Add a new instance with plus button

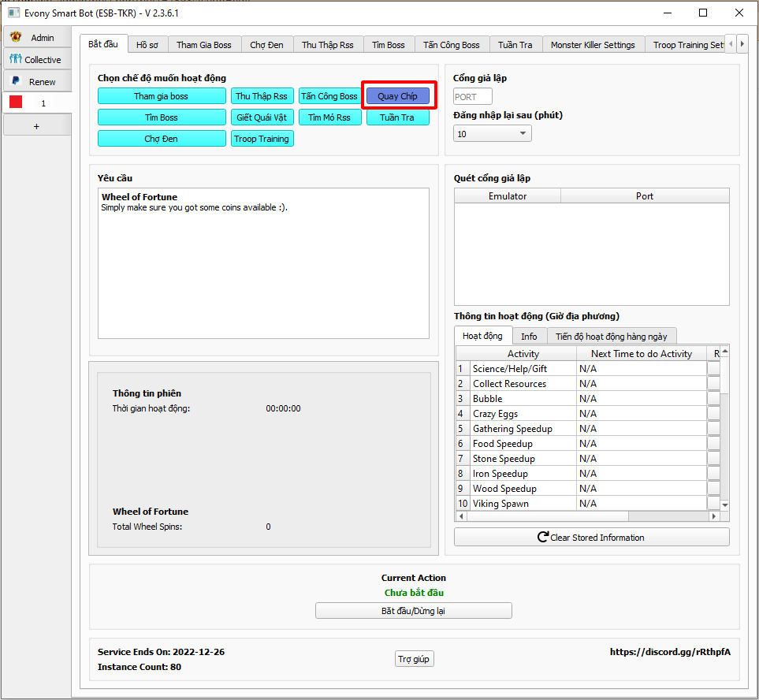[x=36, y=126]
